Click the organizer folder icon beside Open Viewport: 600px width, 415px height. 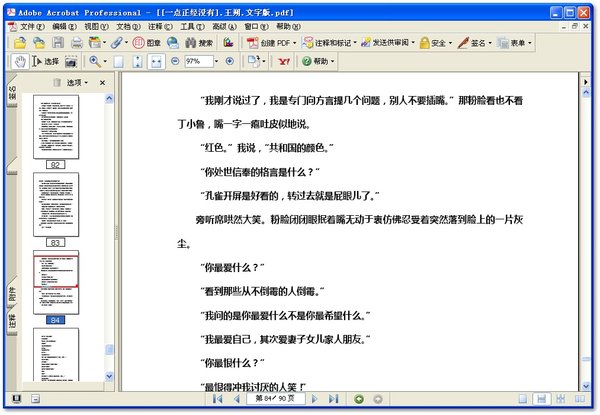pos(39,43)
